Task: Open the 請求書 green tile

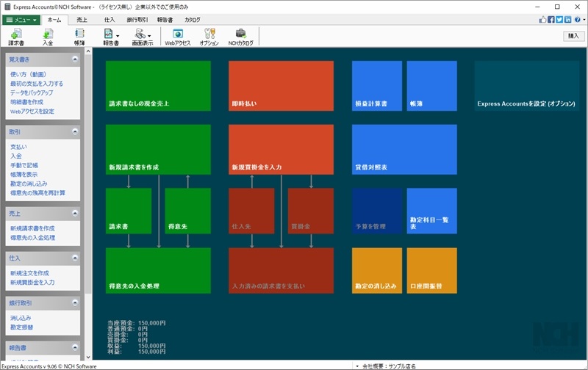Action: [x=129, y=211]
